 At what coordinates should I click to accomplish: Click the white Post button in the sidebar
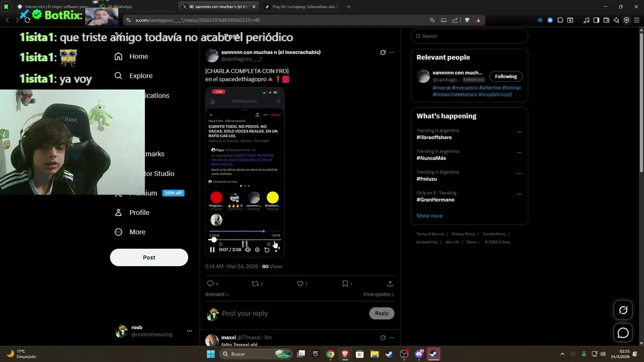(149, 257)
